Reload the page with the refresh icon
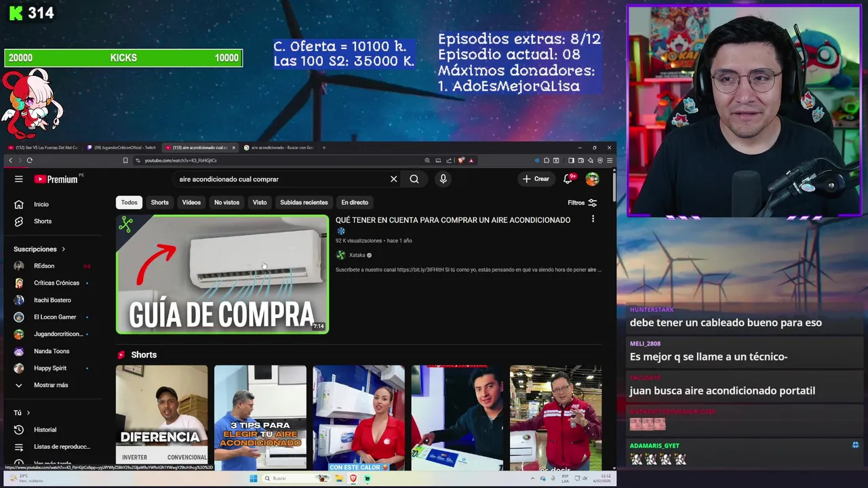868x488 pixels. [x=29, y=160]
